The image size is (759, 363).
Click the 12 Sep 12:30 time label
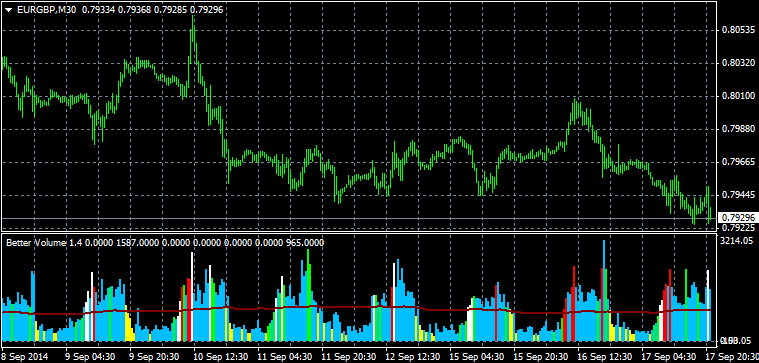click(412, 356)
